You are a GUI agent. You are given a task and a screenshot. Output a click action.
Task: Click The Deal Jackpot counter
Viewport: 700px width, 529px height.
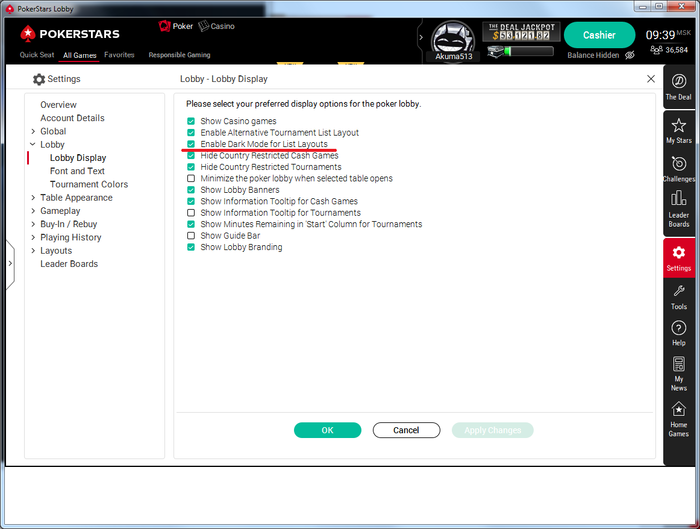(521, 31)
